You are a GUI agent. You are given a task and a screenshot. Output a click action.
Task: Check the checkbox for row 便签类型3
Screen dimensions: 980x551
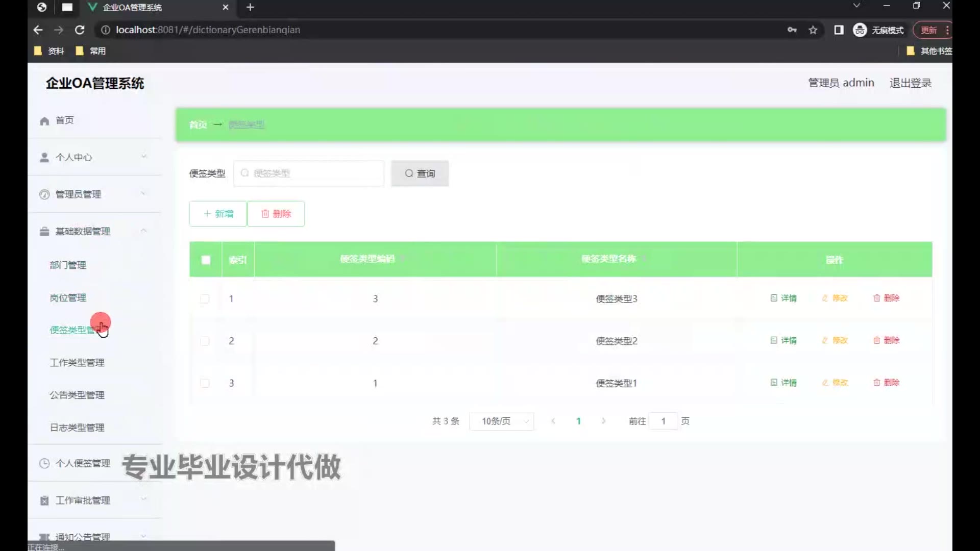[x=205, y=298]
